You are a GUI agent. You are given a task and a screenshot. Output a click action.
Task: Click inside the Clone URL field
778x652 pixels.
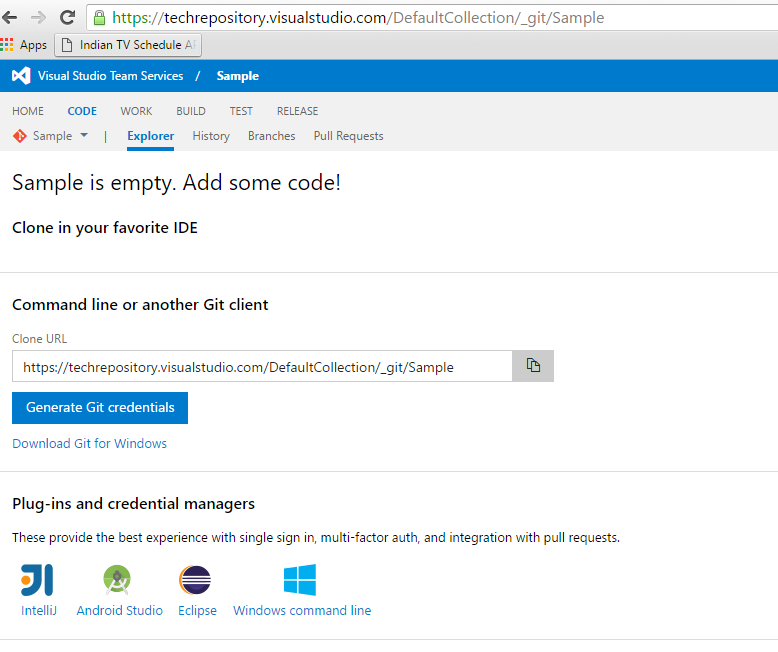262,367
